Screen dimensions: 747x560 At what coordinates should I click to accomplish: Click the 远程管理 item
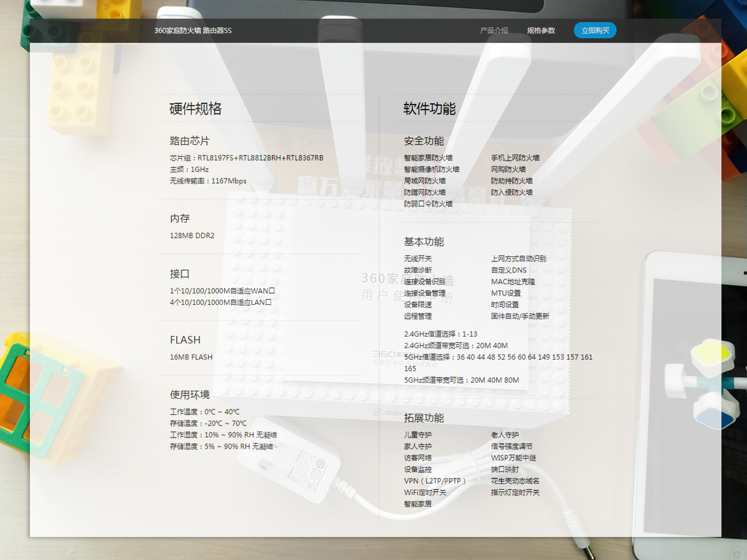[418, 317]
